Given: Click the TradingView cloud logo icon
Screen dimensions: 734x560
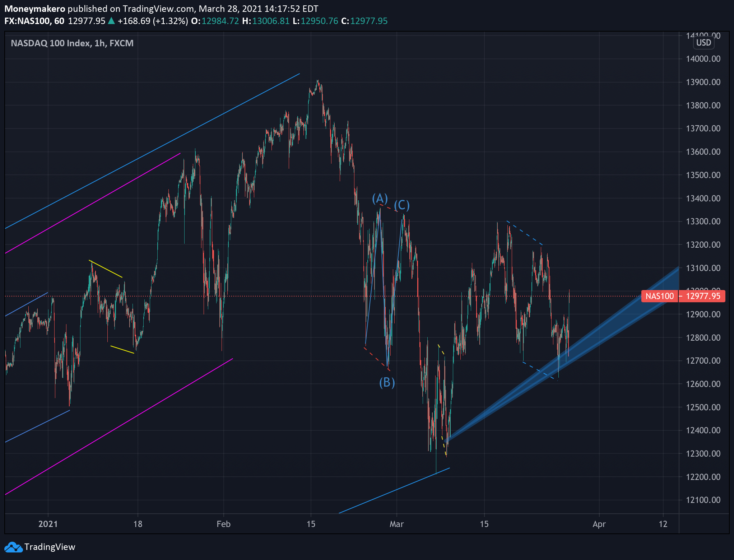Looking at the screenshot, I should point(13,547).
